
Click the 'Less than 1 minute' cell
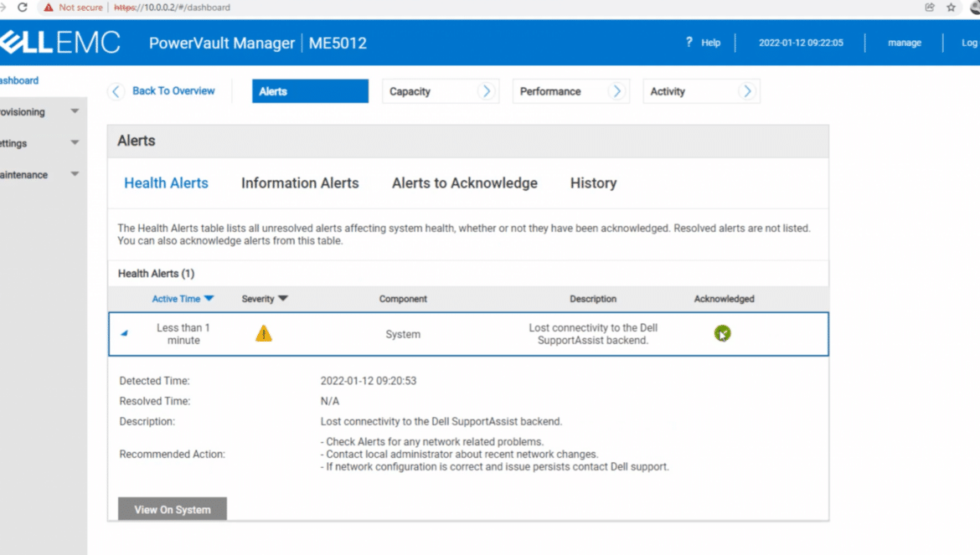183,334
